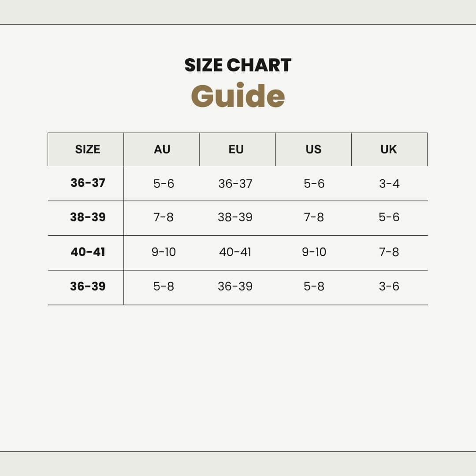Click the bold 38-39 size row label
This screenshot has width=476, height=476.
click(x=88, y=217)
